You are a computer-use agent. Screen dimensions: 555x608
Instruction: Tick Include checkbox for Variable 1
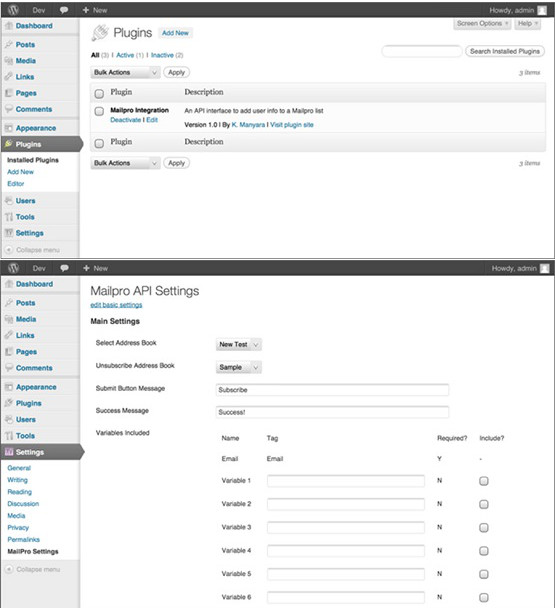point(484,481)
